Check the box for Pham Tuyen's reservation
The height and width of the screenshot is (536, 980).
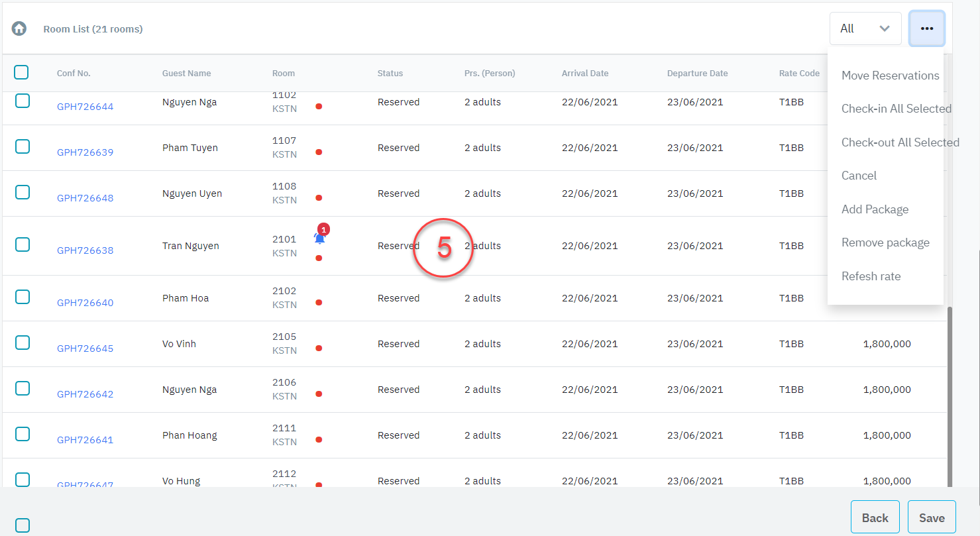pyautogui.click(x=23, y=146)
